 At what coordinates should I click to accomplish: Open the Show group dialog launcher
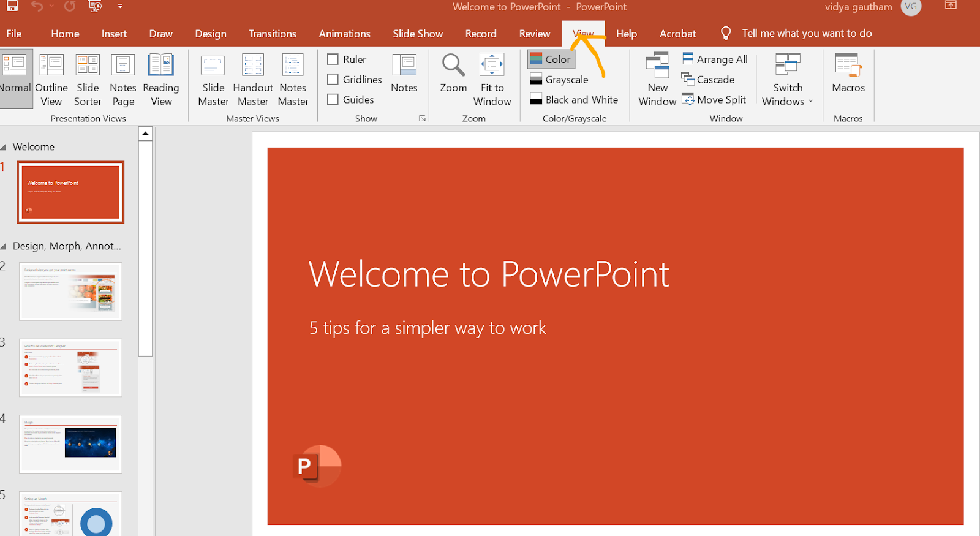[422, 118]
